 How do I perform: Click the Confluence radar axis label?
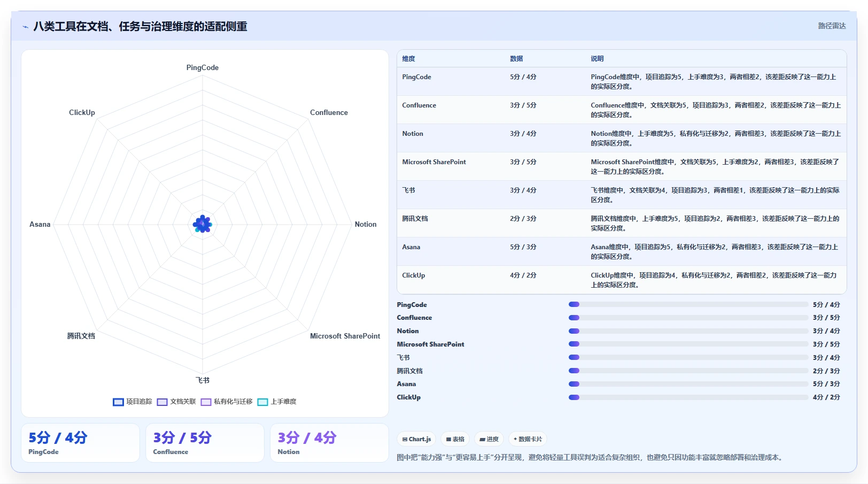329,113
